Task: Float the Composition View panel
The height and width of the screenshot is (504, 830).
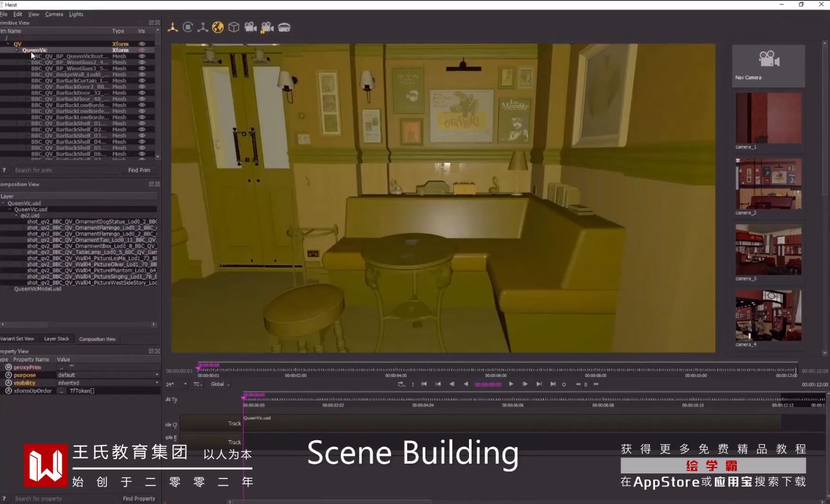Action: pos(152,184)
